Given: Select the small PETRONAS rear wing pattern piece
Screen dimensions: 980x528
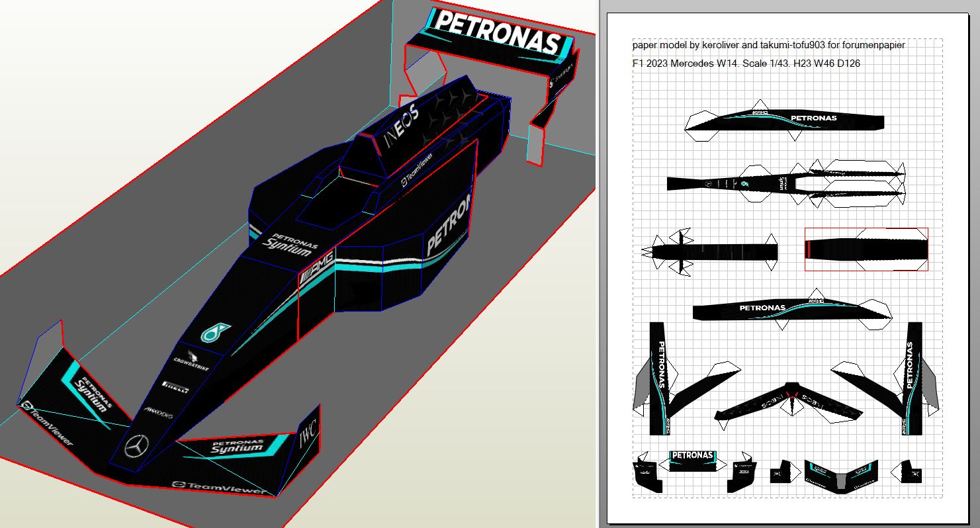Looking at the screenshot, I should [692, 461].
